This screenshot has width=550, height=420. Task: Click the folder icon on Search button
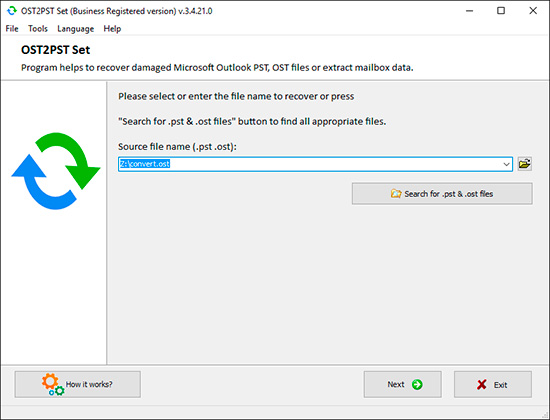[x=396, y=193]
